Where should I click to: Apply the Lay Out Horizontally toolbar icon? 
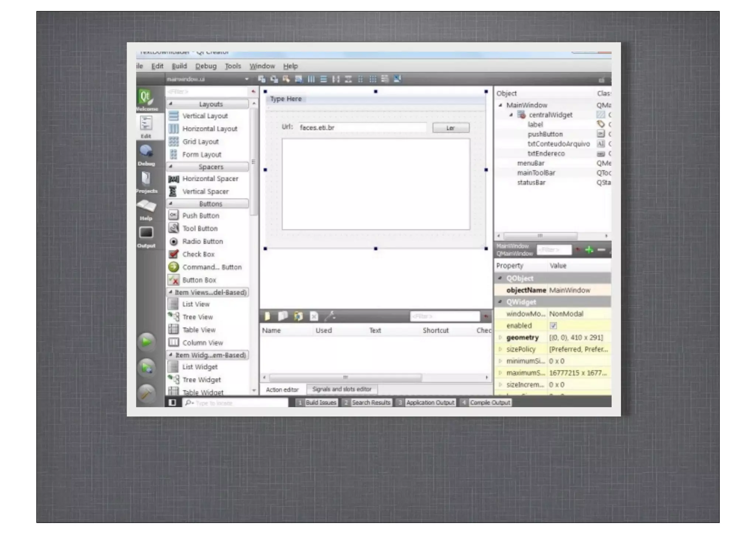tap(311, 79)
